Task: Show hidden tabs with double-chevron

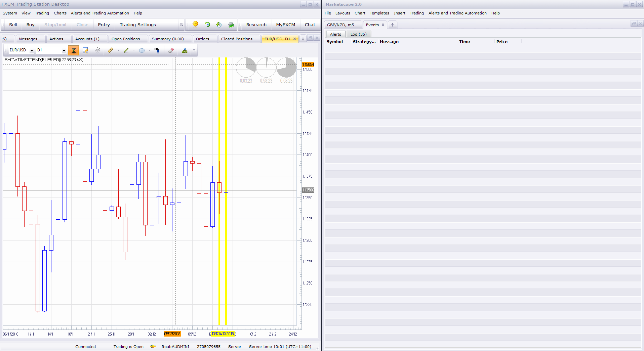Action: pos(303,39)
